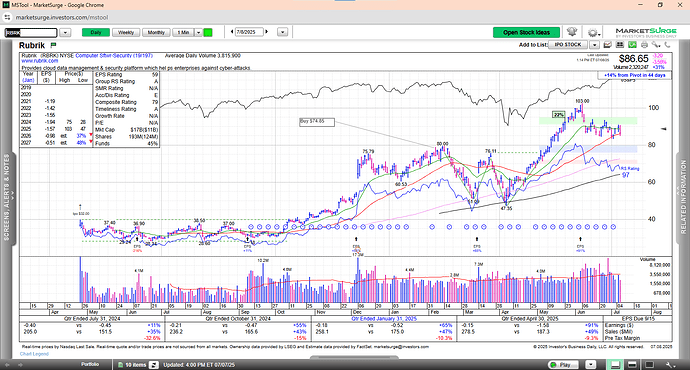Click the Computer Sftwr-Security group link
Image resolution: width=690 pixels, height=370 pixels.
tap(114, 56)
